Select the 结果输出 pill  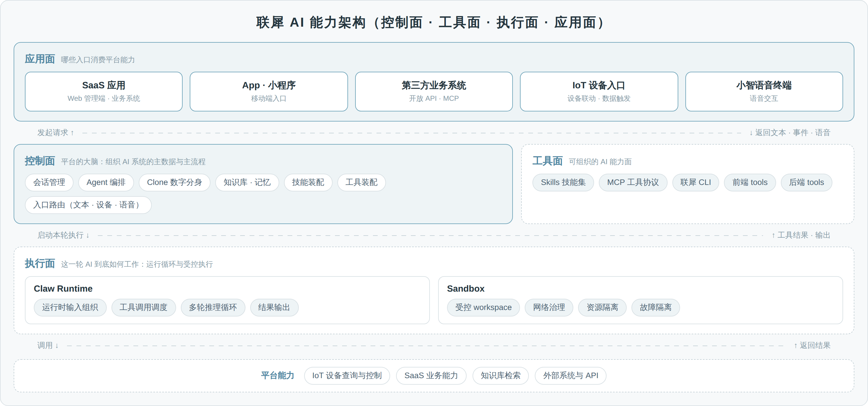point(274,307)
